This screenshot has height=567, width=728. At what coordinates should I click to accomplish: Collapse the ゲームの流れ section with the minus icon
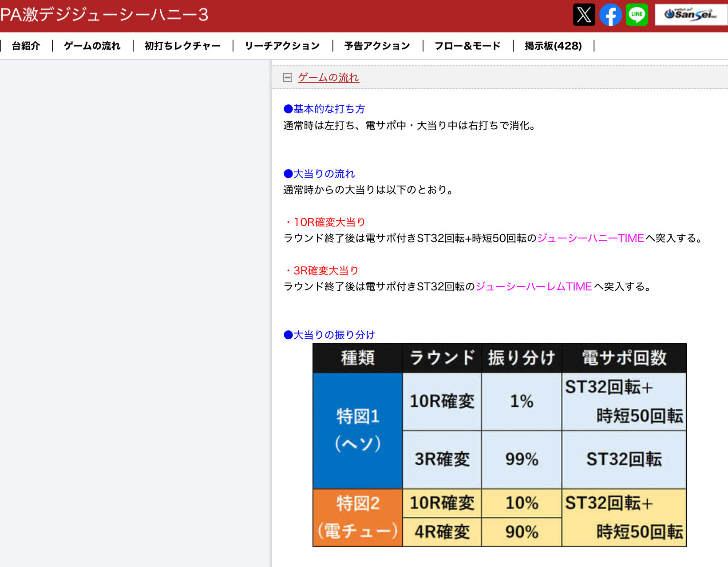[288, 78]
